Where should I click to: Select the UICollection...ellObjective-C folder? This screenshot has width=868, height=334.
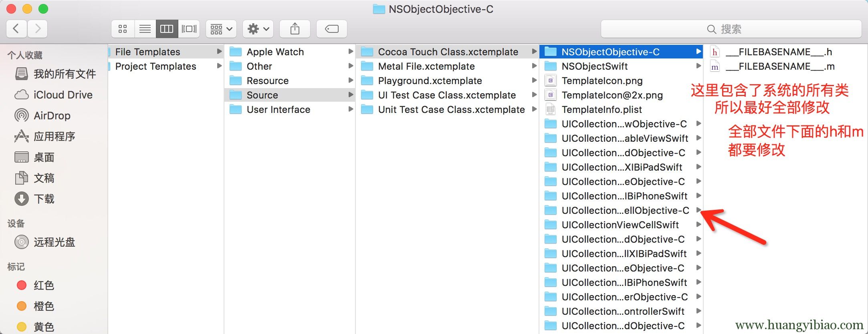(621, 211)
